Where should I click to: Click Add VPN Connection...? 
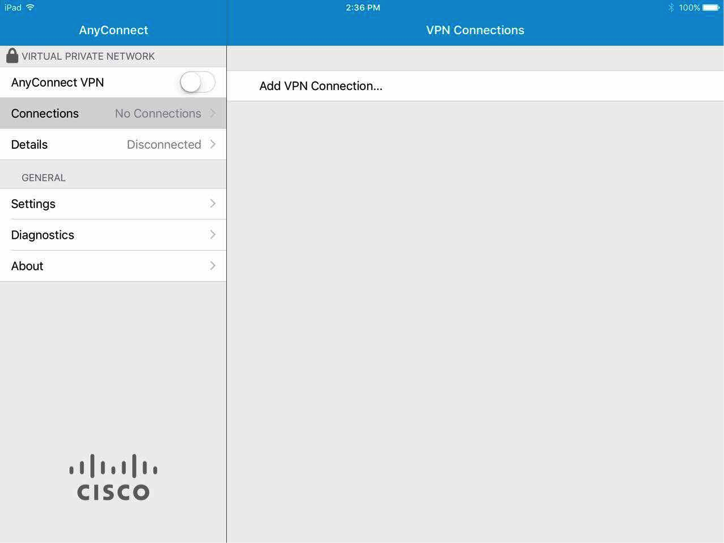point(321,86)
